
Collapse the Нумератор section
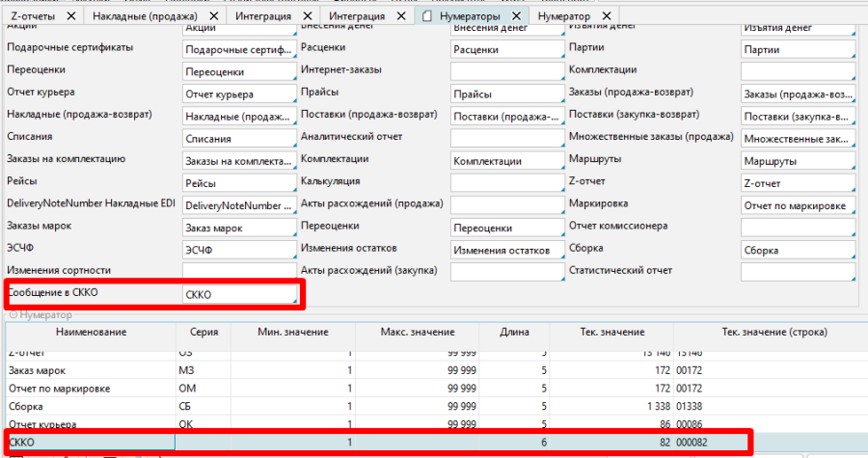[x=13, y=315]
